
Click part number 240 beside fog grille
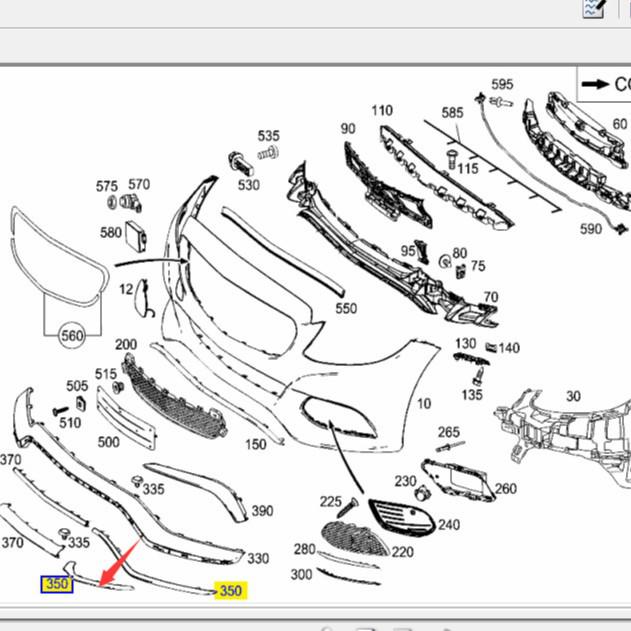449,524
